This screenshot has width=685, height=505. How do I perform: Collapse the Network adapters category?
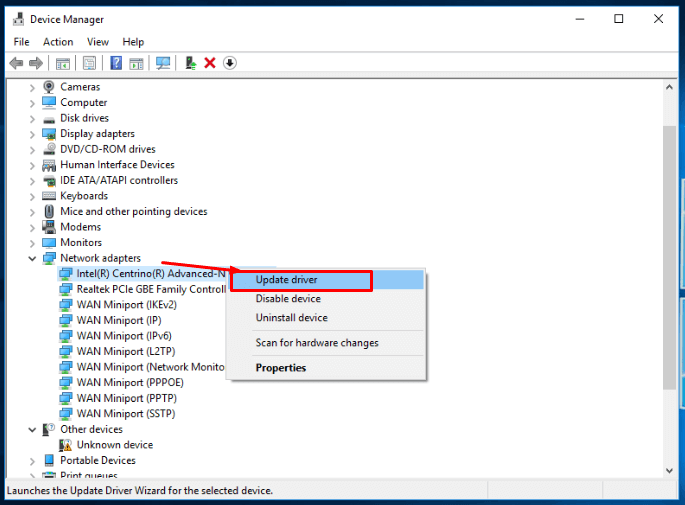[33, 258]
